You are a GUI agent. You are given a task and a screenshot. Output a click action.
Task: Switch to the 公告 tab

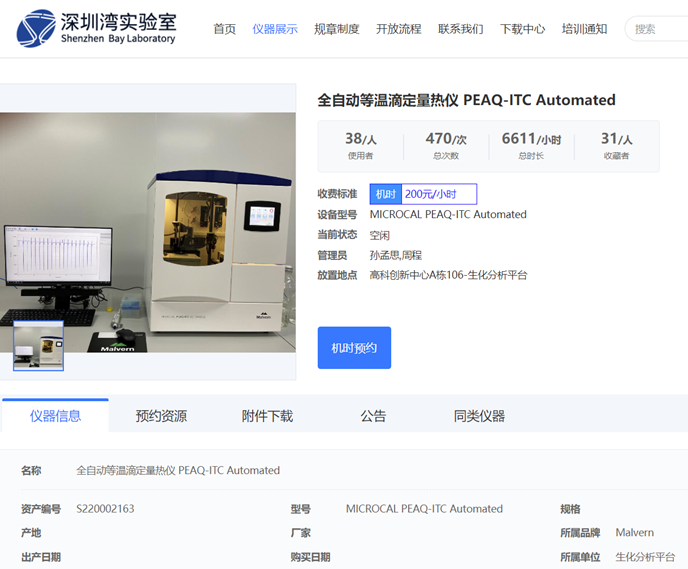coord(373,415)
